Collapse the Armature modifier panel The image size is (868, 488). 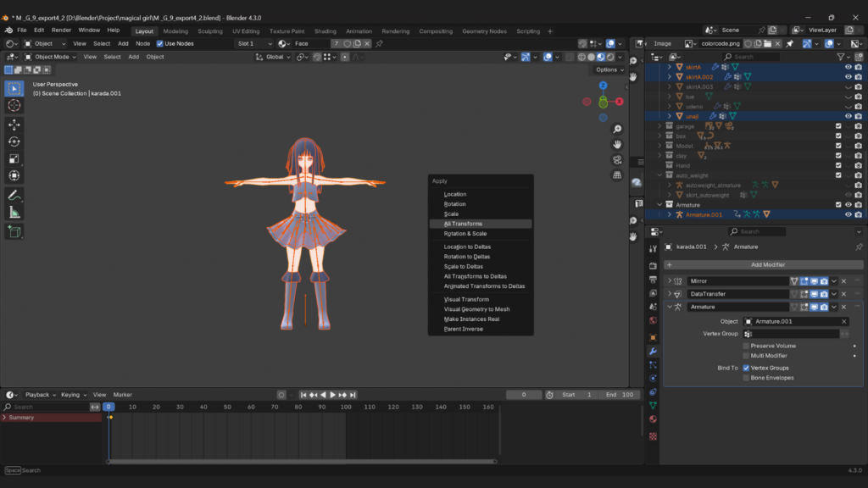pos(670,307)
